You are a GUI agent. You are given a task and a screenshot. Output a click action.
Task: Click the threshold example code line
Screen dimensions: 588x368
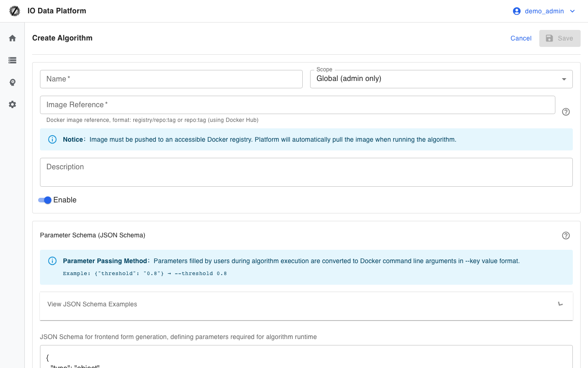tap(145, 274)
